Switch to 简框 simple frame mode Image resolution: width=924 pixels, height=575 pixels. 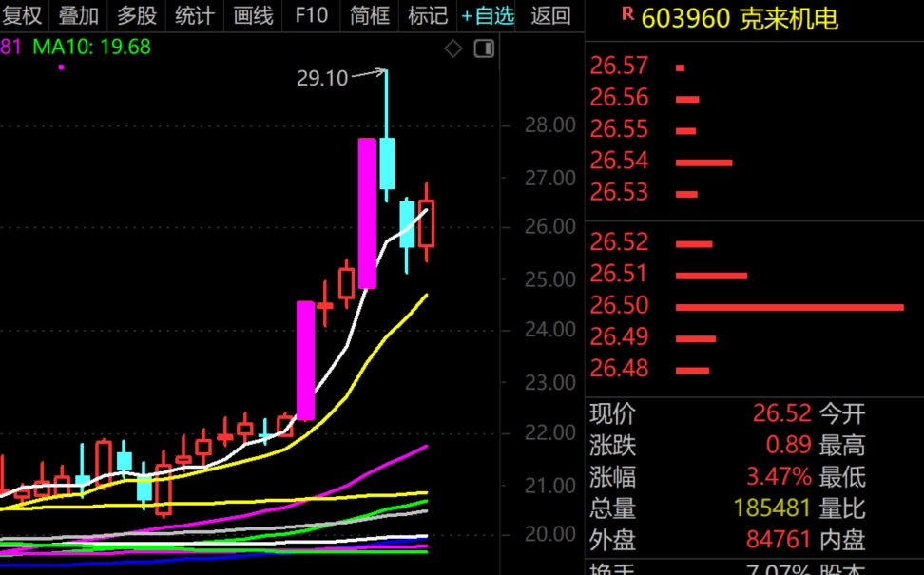pyautogui.click(x=369, y=15)
